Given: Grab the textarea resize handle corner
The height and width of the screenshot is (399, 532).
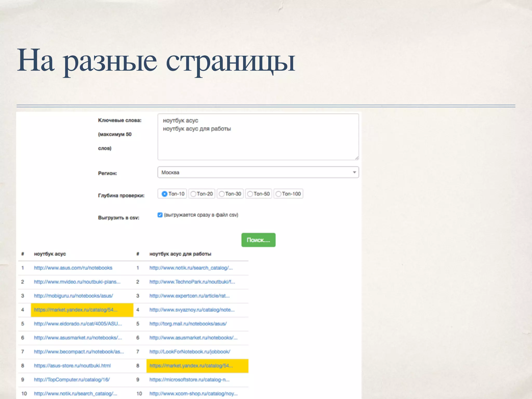Looking at the screenshot, I should coord(357,158).
